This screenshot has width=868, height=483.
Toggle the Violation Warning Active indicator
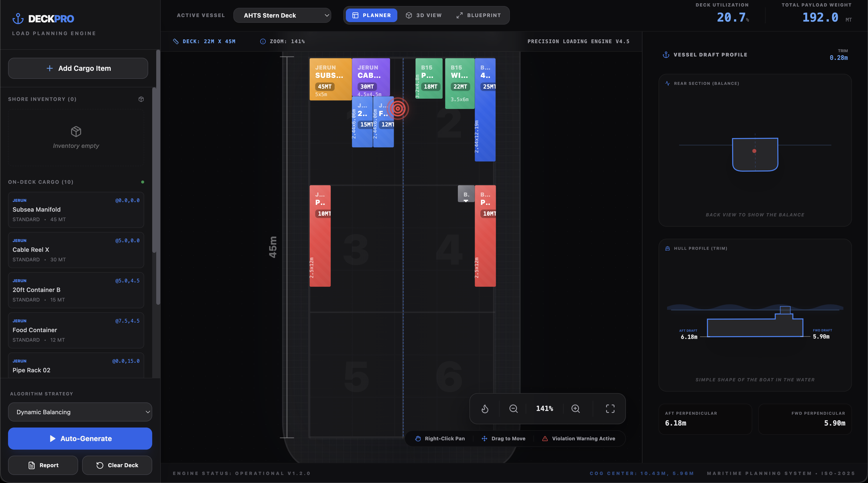coord(579,438)
